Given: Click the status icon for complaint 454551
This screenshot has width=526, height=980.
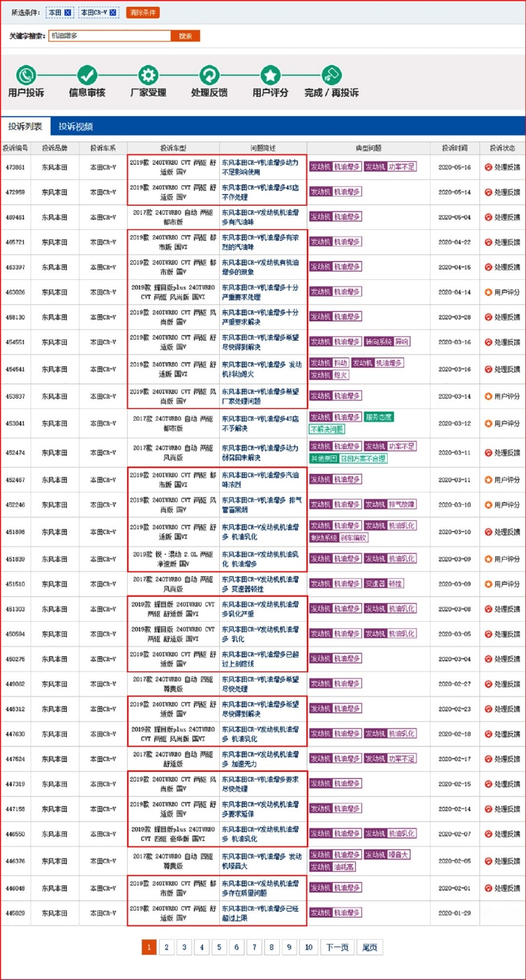Looking at the screenshot, I should [488, 342].
